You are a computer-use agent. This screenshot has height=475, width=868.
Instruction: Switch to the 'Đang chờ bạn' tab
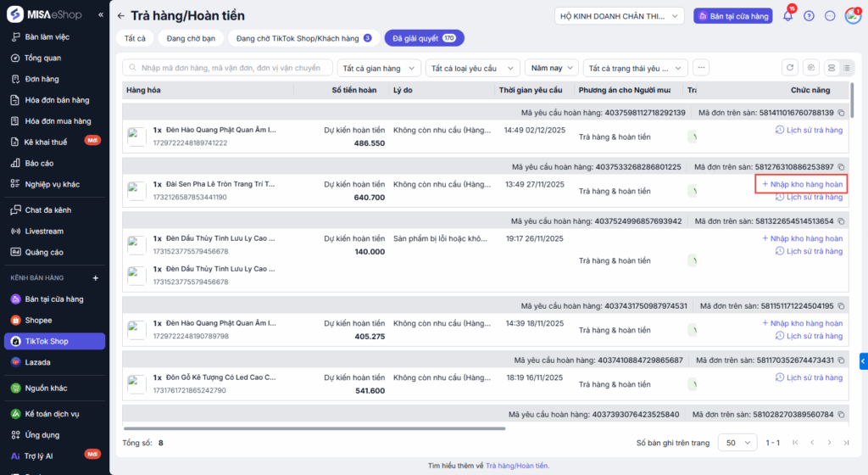191,38
